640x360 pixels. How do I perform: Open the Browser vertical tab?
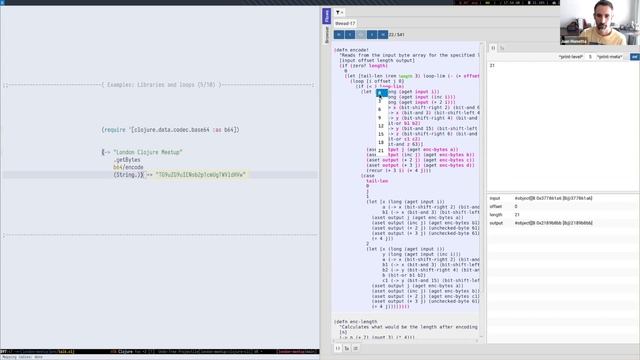pyautogui.click(x=326, y=35)
